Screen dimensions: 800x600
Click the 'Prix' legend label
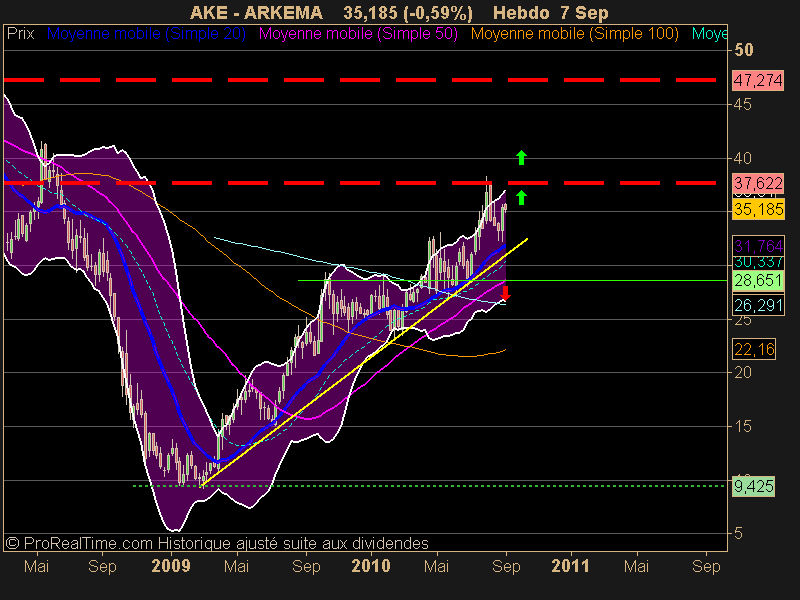point(20,34)
